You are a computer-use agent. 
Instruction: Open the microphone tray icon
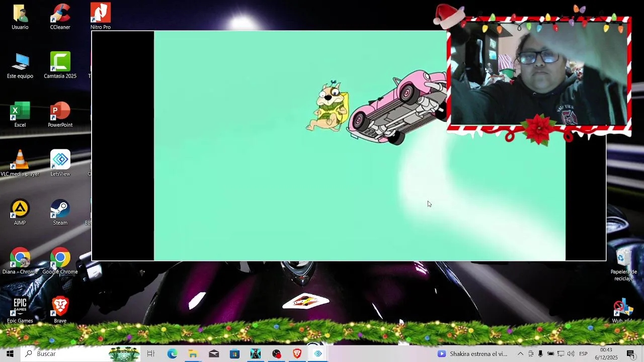click(540, 354)
